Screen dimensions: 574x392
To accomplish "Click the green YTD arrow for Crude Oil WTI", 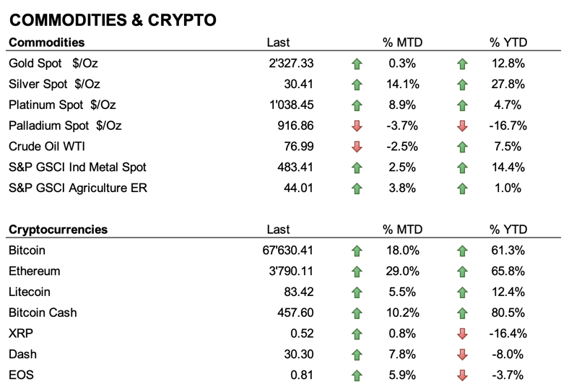I will (463, 147).
